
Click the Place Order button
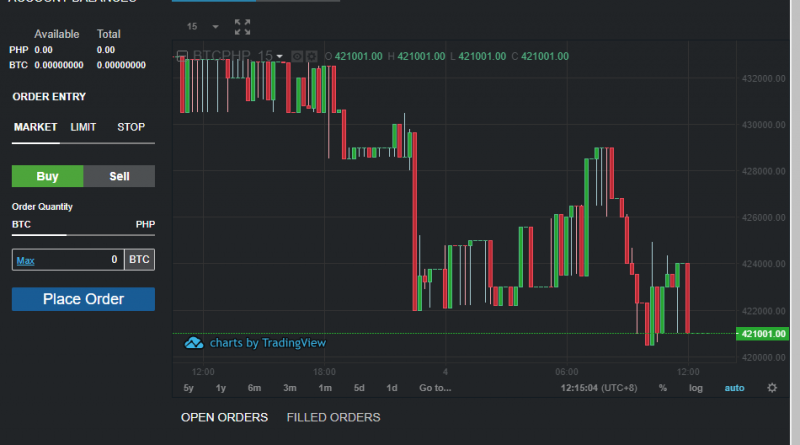pos(83,299)
